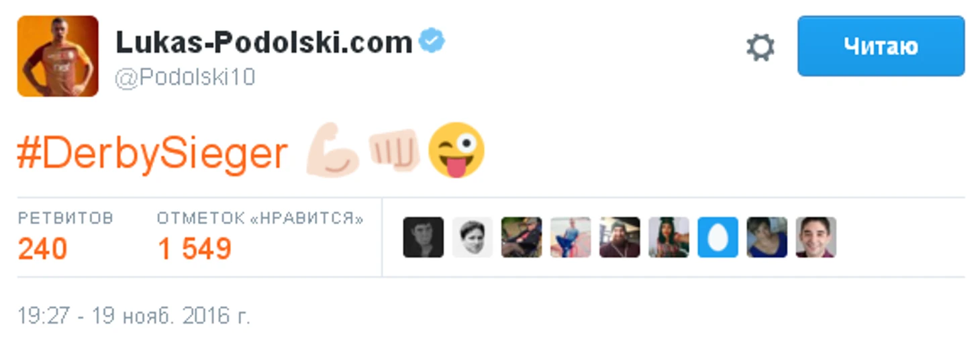Image resolution: width=980 pixels, height=347 pixels.
Task: Click the blue verified badge
Action: (432, 42)
